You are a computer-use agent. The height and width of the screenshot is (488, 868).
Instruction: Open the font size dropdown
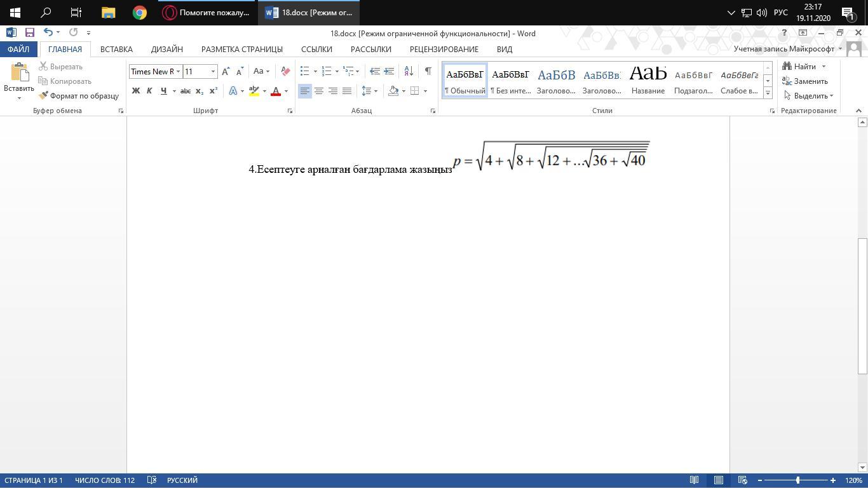pos(213,71)
